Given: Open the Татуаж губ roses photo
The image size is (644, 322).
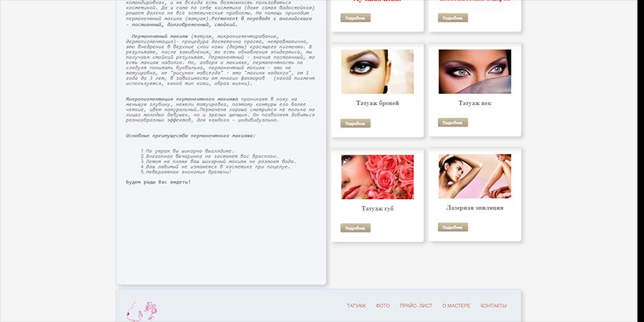Looking at the screenshot, I should (377, 177).
